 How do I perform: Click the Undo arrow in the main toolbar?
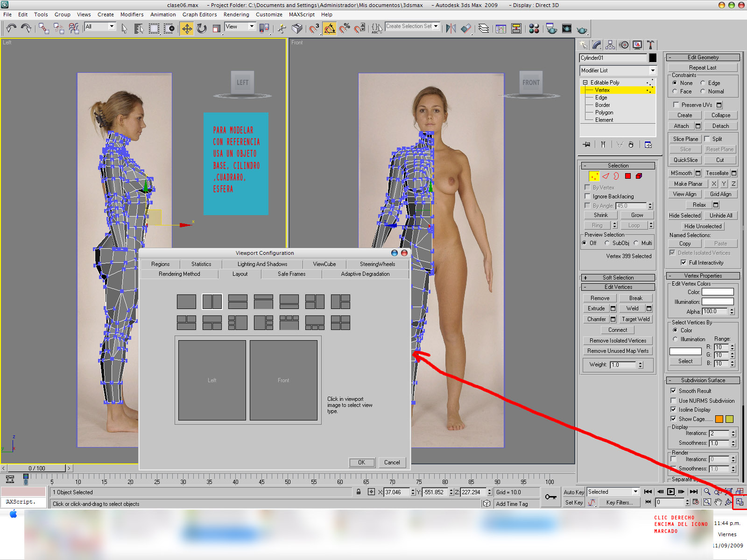click(x=11, y=28)
